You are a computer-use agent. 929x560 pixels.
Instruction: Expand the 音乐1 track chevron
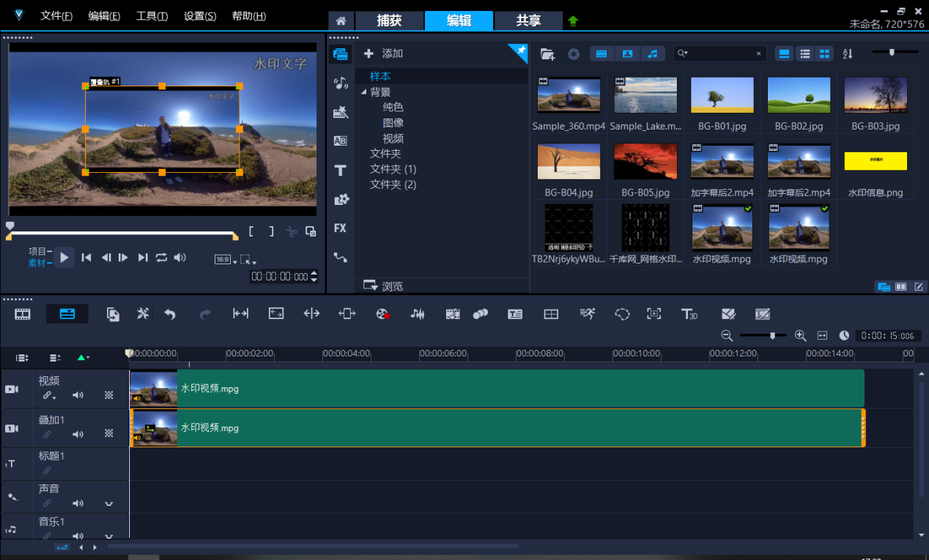click(109, 537)
